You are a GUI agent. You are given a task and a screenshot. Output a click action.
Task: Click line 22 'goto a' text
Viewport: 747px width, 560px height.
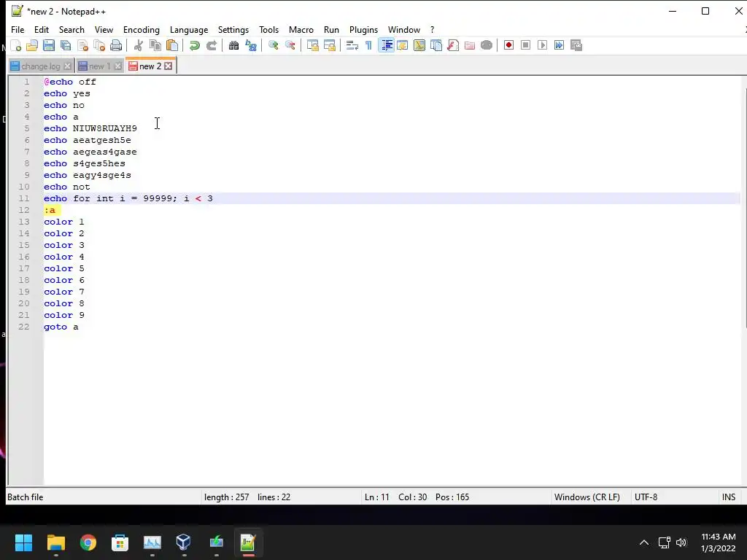click(61, 327)
